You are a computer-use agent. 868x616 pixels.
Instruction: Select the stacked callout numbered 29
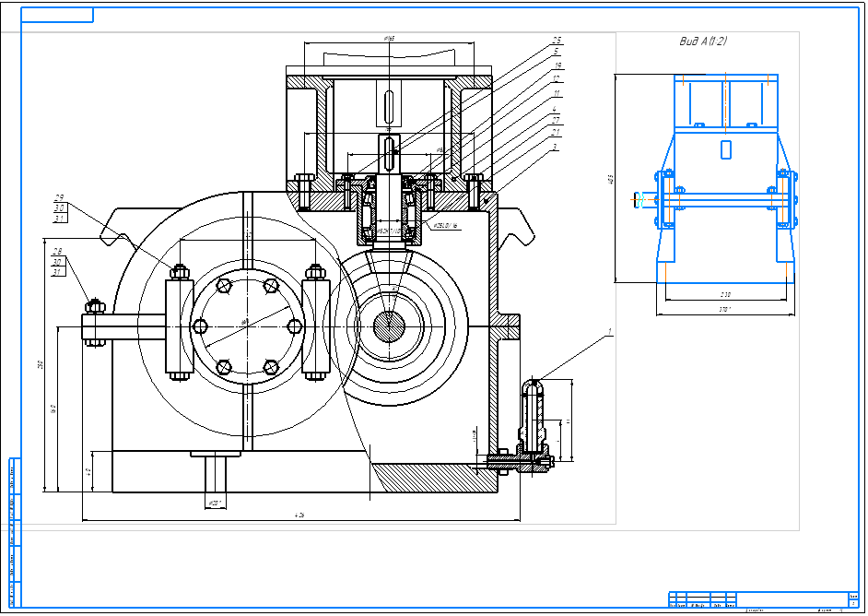click(59, 197)
